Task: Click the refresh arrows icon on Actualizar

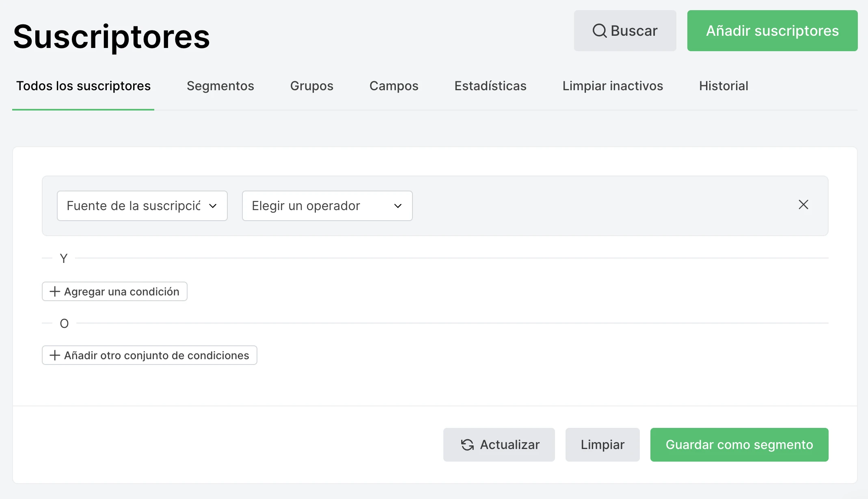Action: coord(467,445)
